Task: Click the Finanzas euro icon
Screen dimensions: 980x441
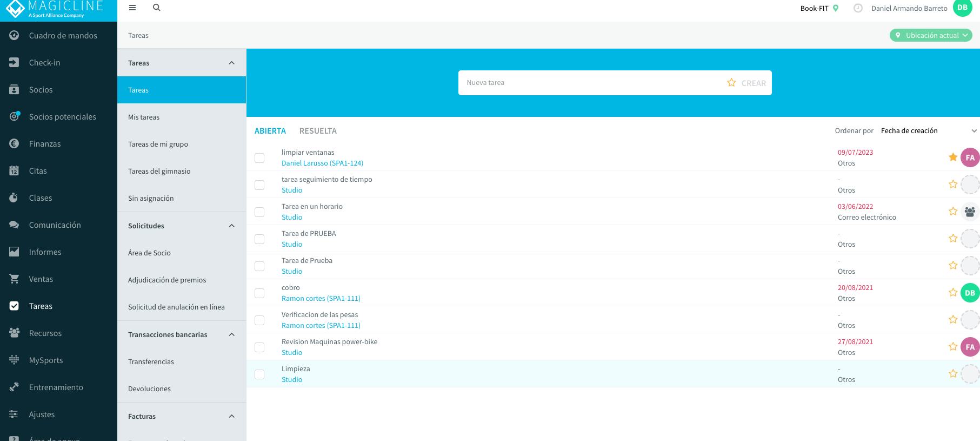Action: point(14,143)
